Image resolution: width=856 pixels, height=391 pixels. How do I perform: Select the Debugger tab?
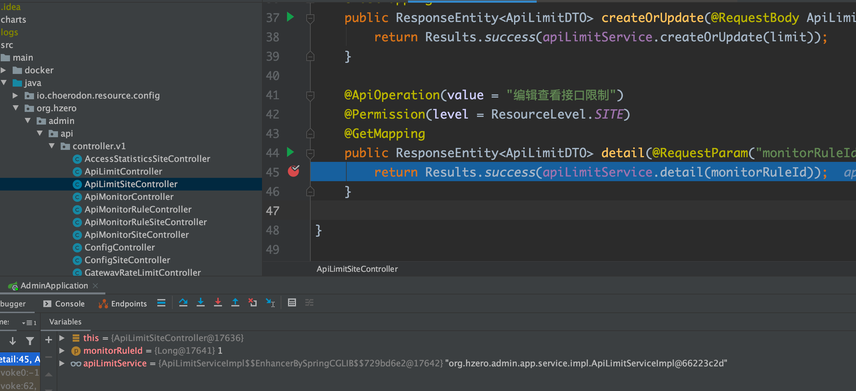coord(13,304)
